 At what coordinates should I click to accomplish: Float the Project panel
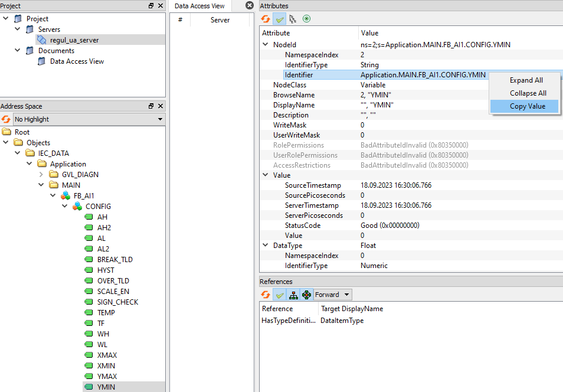click(x=151, y=5)
